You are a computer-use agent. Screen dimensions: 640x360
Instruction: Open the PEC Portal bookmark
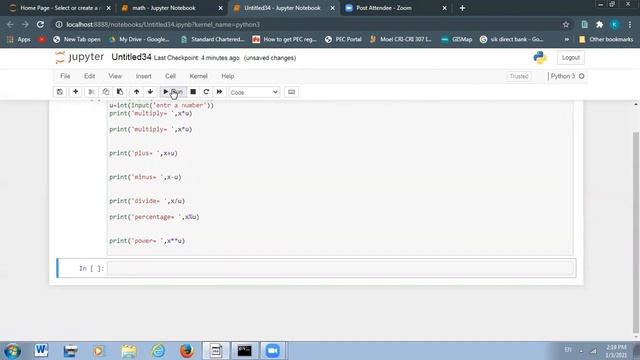pos(343,40)
